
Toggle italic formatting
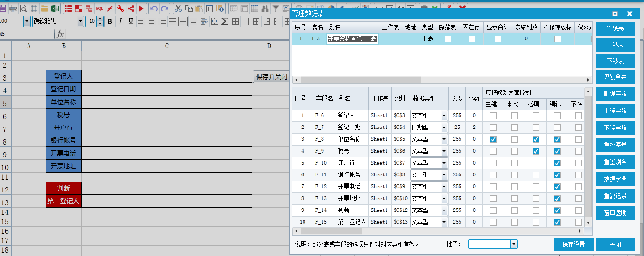pyautogui.click(x=120, y=21)
